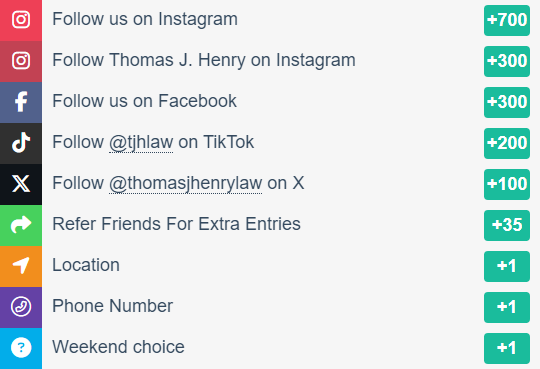Image resolution: width=540 pixels, height=369 pixels.
Task: Expand the Refer Friends For Extra Entries row
Action: 270,225
